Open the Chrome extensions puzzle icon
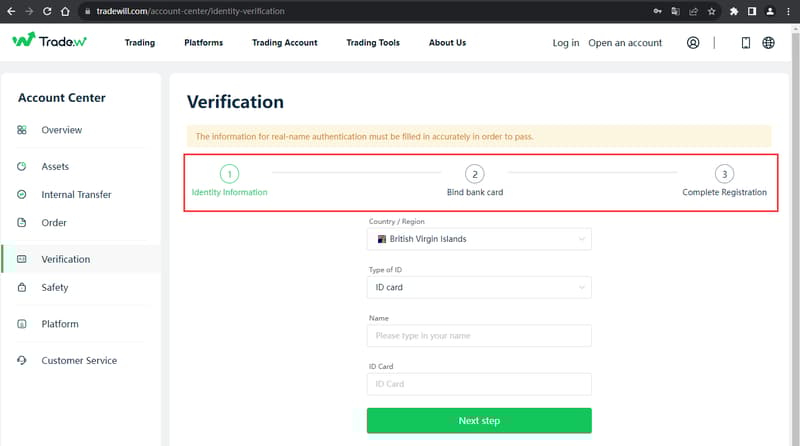800x446 pixels. click(735, 11)
